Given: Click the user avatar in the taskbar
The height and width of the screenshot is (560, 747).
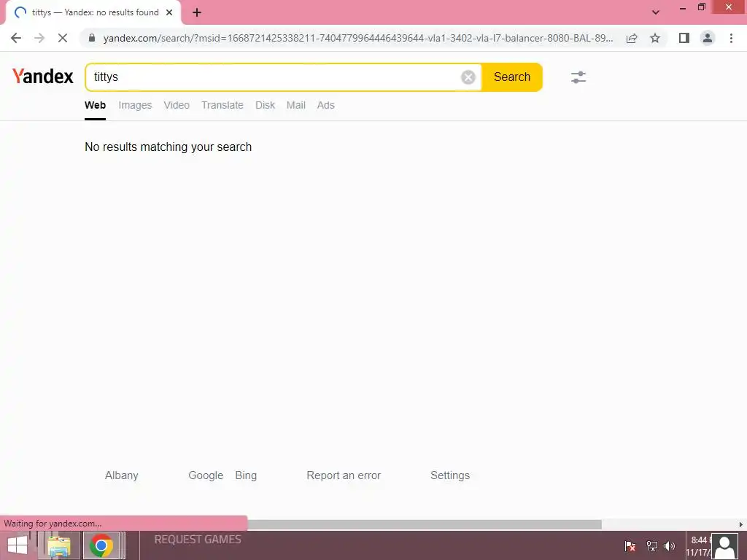Looking at the screenshot, I should tap(724, 546).
